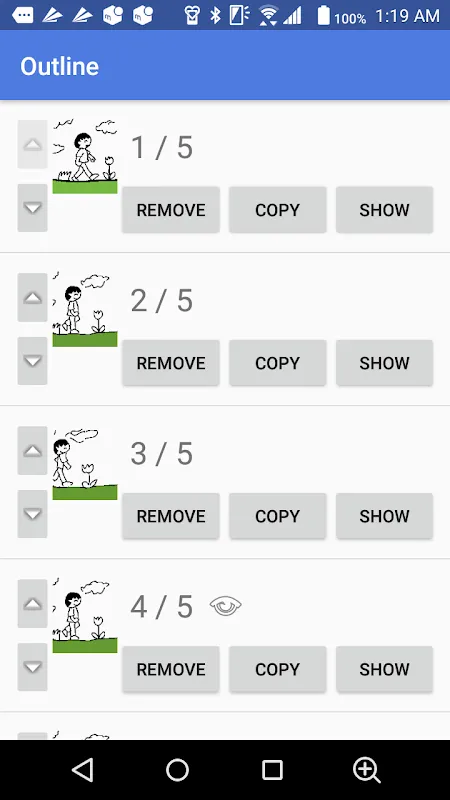Open recent apps square button
Image resolution: width=450 pixels, height=800 pixels.
(x=272, y=770)
